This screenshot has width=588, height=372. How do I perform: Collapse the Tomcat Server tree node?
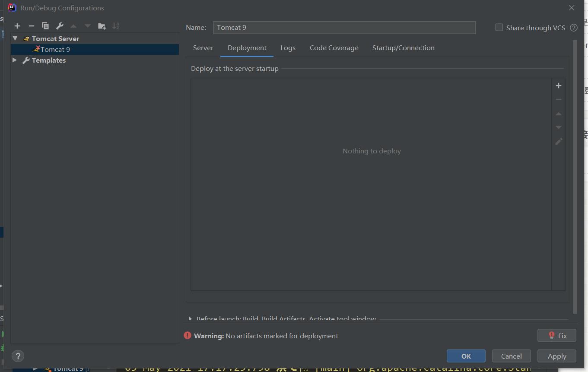point(15,38)
